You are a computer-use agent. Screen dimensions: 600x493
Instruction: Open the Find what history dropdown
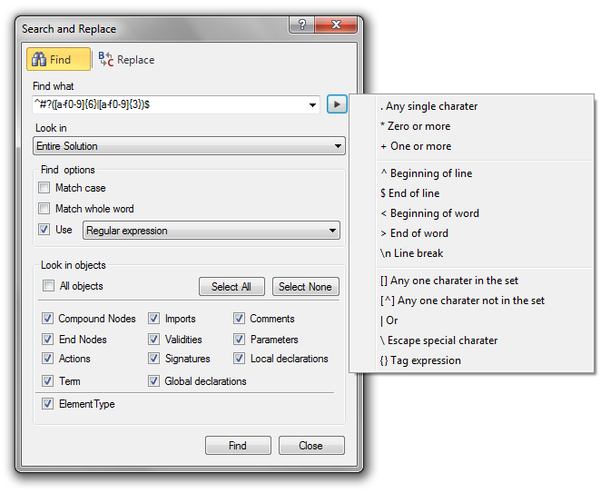pyautogui.click(x=313, y=104)
